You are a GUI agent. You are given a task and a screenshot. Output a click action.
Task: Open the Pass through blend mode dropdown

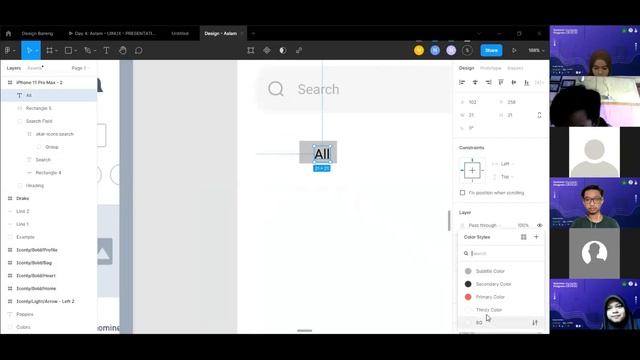point(485,225)
